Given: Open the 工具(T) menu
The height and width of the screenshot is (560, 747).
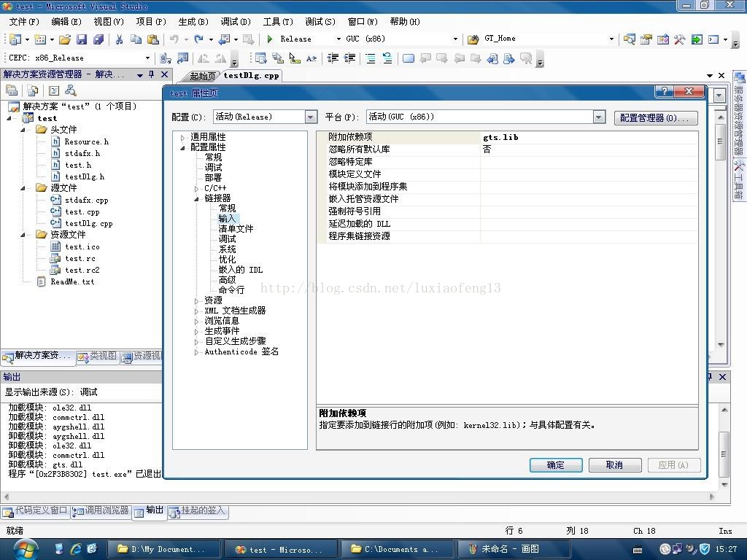Looking at the screenshot, I should [x=278, y=22].
